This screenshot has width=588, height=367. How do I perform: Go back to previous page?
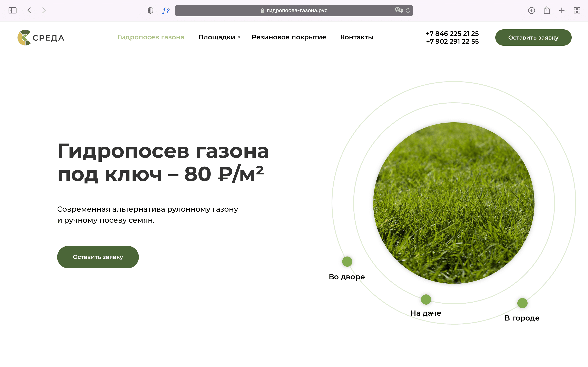[x=29, y=10]
